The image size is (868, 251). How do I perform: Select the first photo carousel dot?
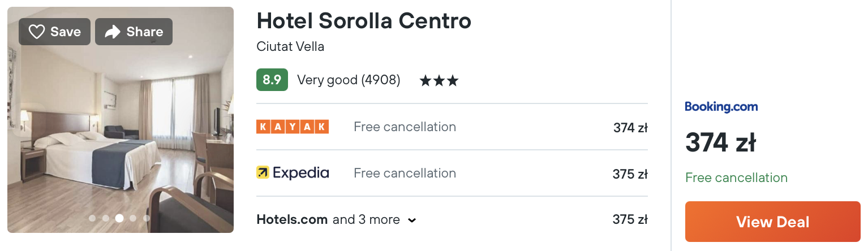(x=92, y=218)
